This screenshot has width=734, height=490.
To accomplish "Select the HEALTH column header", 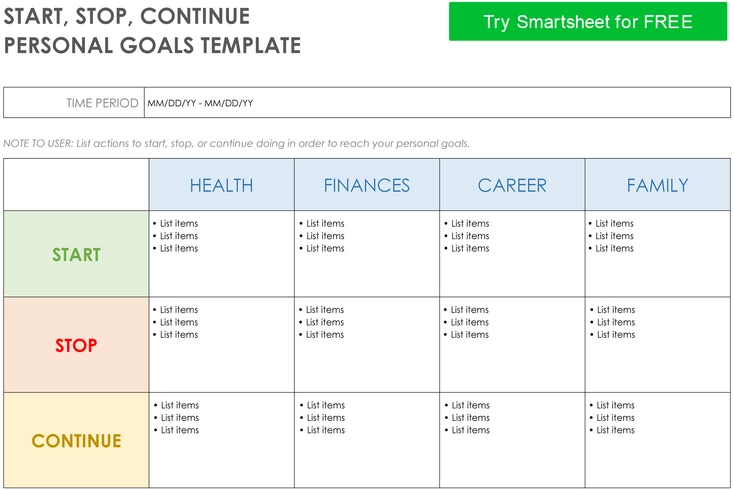I will click(221, 185).
